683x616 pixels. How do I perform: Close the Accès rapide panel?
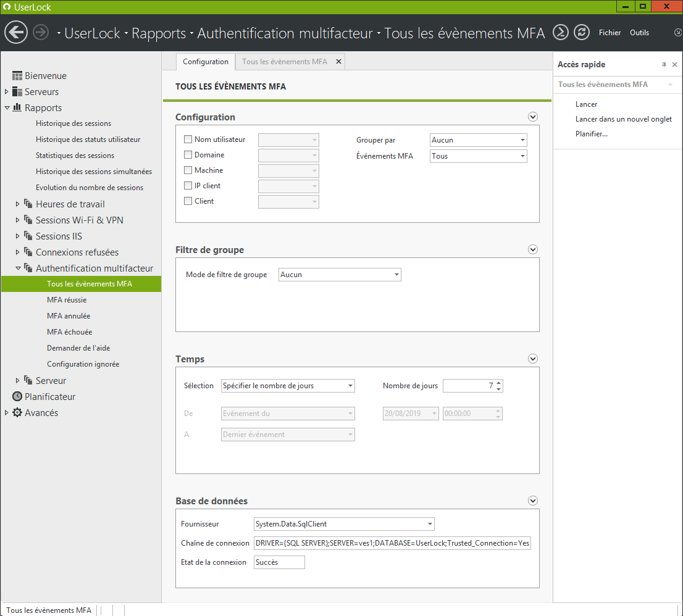coord(675,64)
